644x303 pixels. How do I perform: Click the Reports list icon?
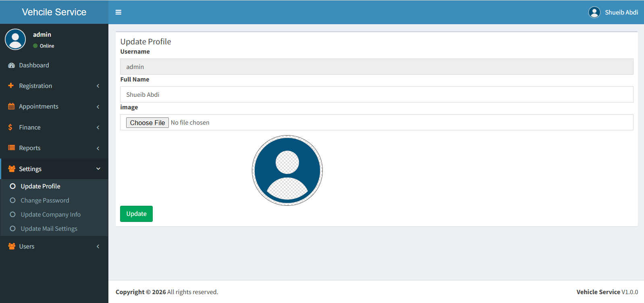click(x=11, y=148)
